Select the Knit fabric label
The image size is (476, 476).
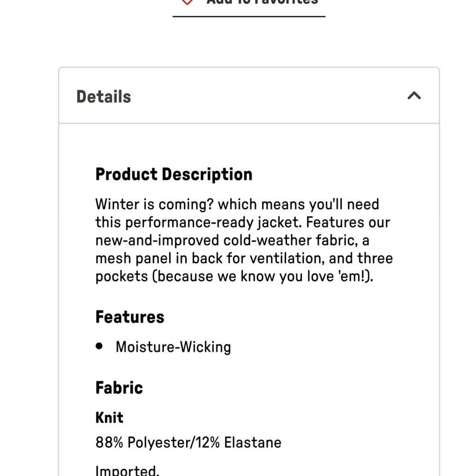click(x=109, y=417)
